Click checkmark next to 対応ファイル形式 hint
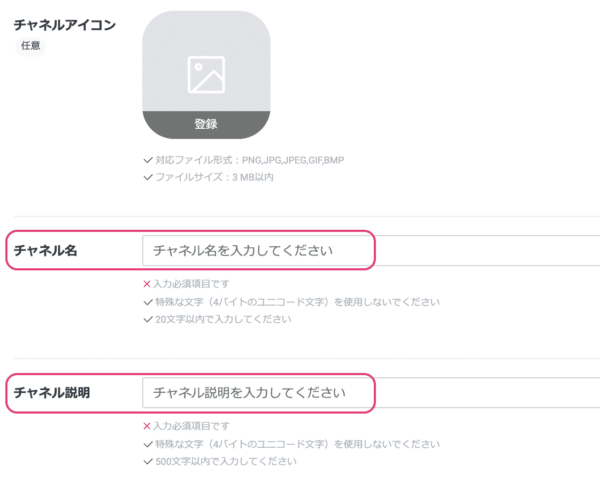Screen dimensions: 600x482 (x=148, y=160)
